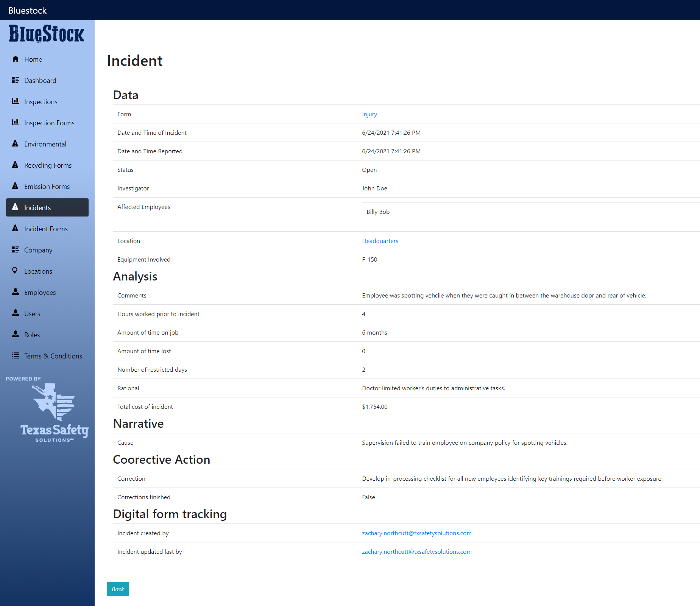Click the Emission Forms warning icon
The image size is (700, 606).
[x=16, y=186]
